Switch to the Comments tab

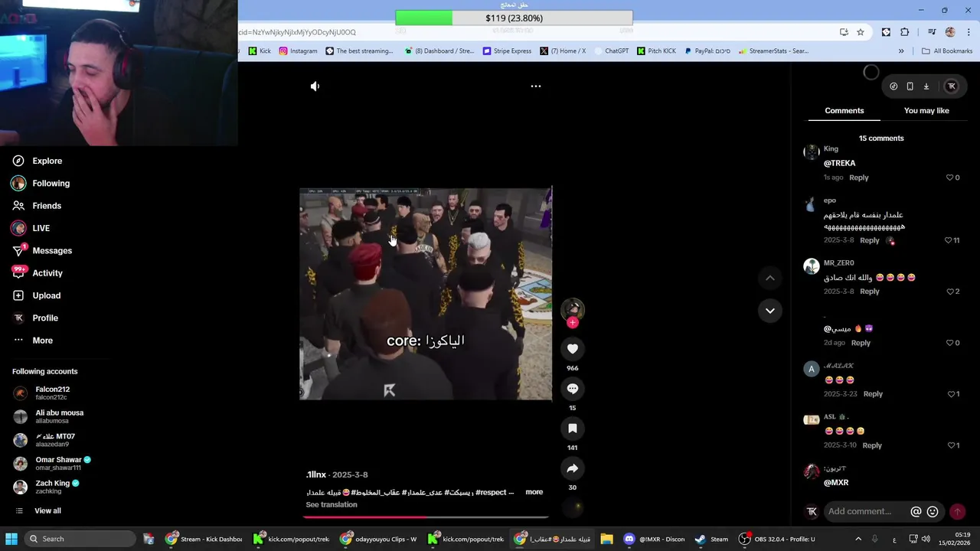coord(844,111)
